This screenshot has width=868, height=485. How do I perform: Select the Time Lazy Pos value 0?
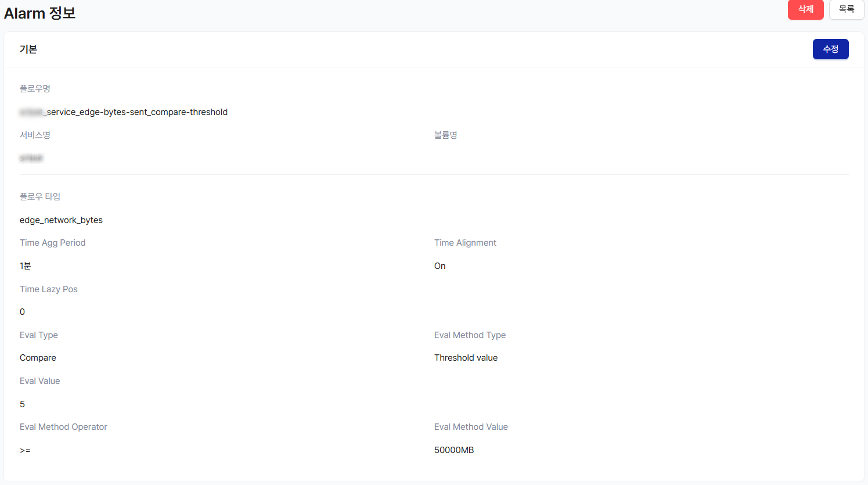coord(23,312)
